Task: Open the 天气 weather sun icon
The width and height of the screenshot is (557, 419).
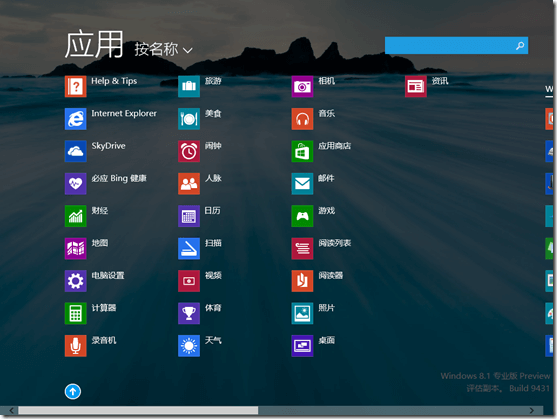Action: [x=189, y=346]
